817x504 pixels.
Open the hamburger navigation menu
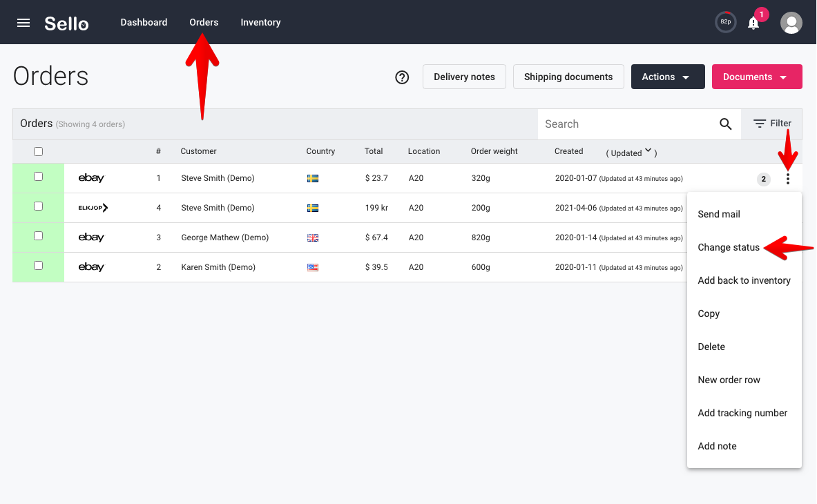click(23, 22)
